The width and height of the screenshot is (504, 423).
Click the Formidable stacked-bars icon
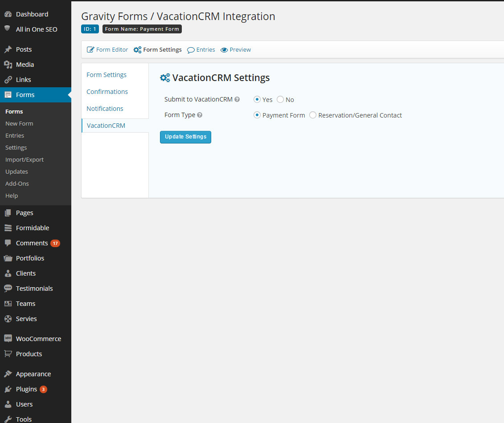pyautogui.click(x=8, y=228)
